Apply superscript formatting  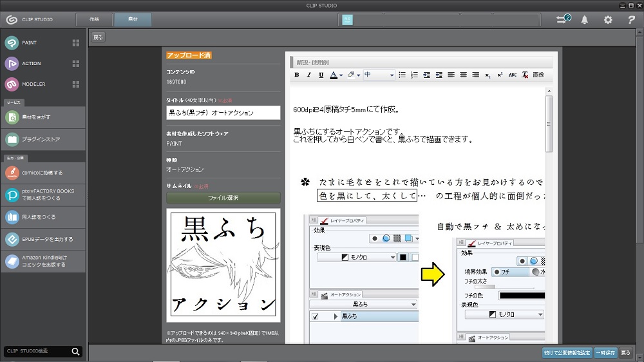pos(500,75)
